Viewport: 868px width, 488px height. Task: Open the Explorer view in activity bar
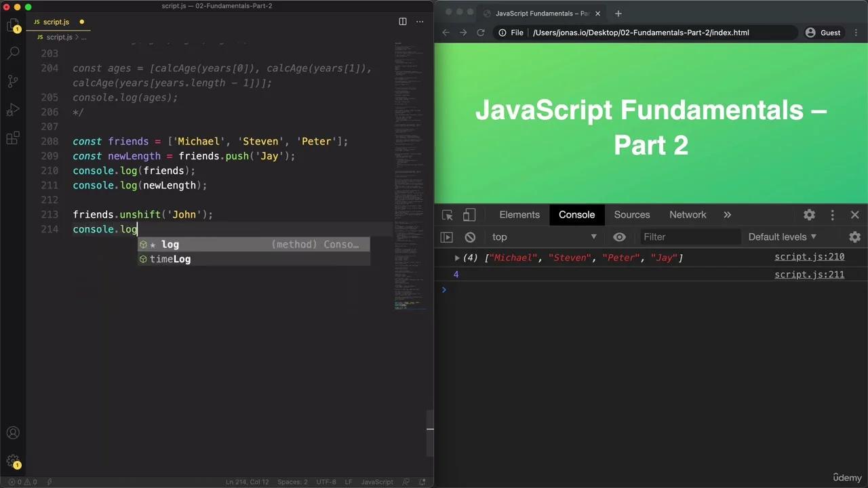[13, 26]
